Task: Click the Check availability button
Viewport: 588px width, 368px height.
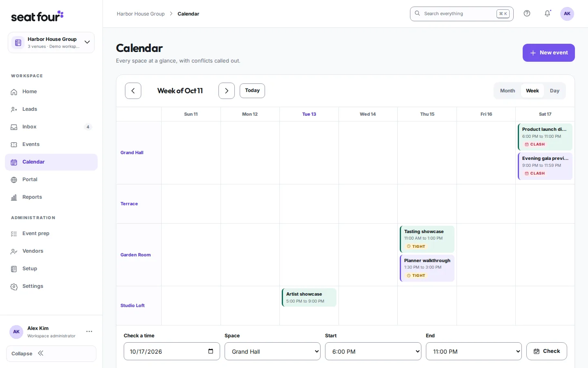Action: tap(547, 351)
